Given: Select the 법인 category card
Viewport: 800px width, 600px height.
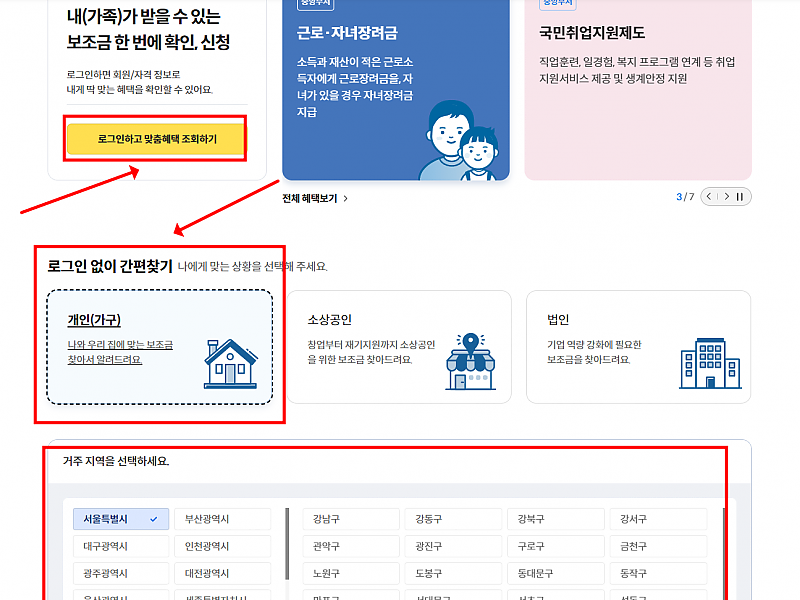Looking at the screenshot, I should coord(638,347).
